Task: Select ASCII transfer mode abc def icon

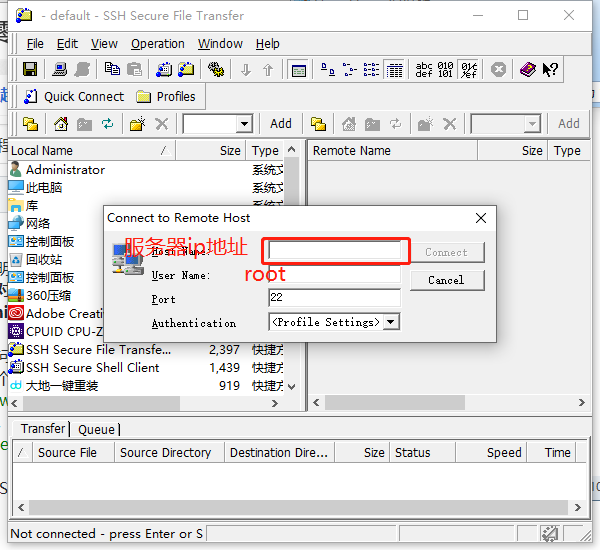Action: click(424, 70)
